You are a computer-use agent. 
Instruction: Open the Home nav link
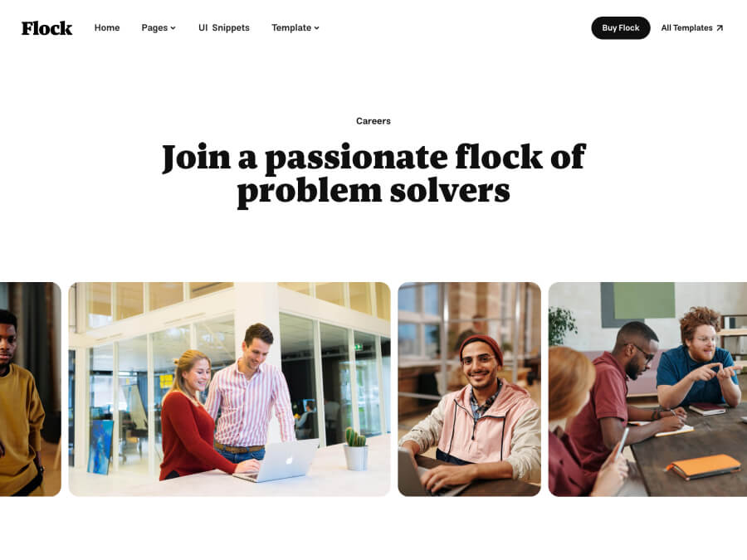coord(107,27)
